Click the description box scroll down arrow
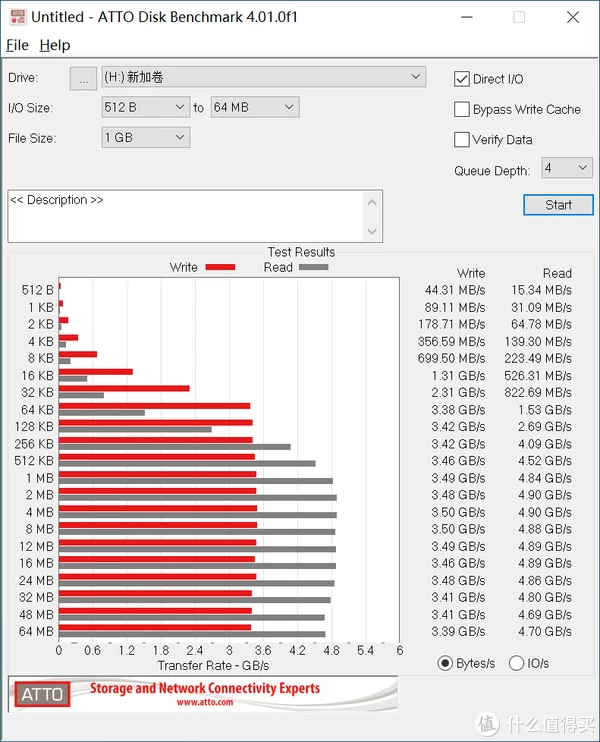The image size is (600, 742). 372,231
